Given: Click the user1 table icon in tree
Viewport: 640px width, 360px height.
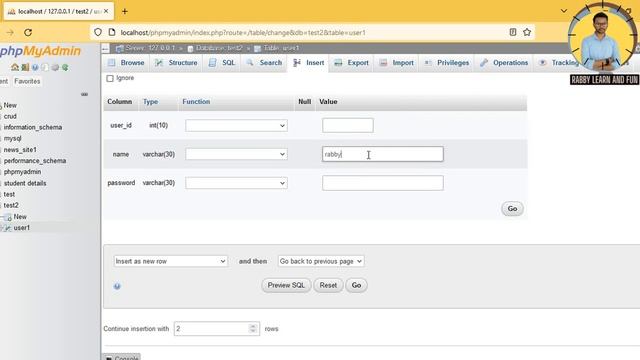Looking at the screenshot, I should (7, 228).
